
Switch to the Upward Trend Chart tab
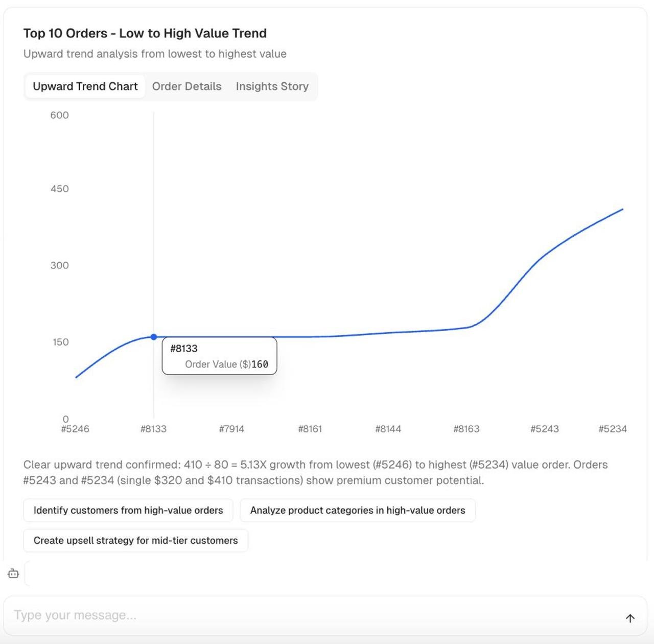tap(85, 86)
